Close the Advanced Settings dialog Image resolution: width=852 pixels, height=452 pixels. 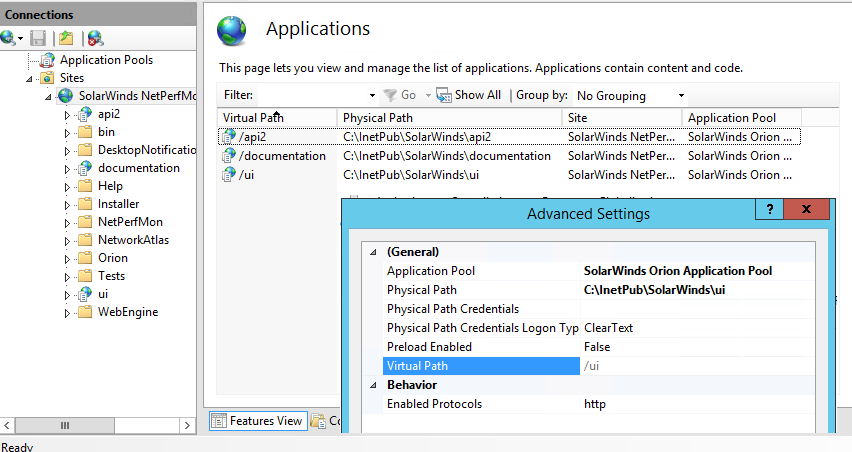pos(806,209)
